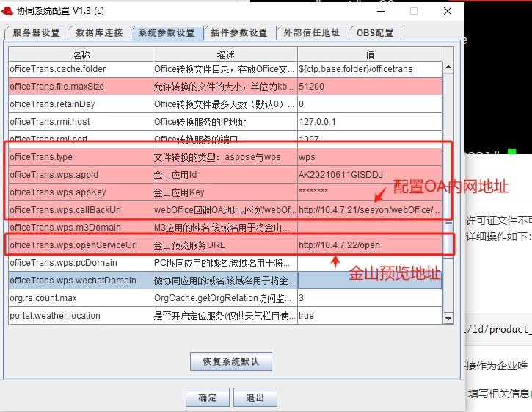Select the portal.weather.location name cell
Viewport: 532px width, 412px height.
click(81, 316)
